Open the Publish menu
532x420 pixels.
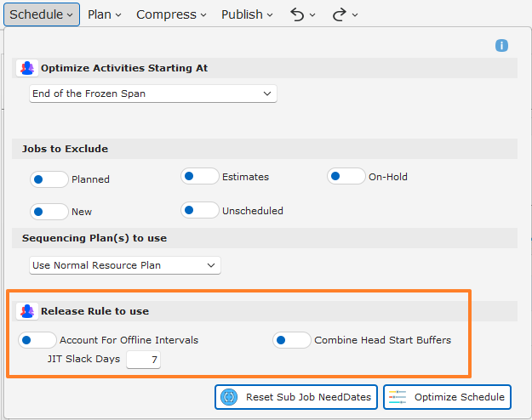point(247,14)
